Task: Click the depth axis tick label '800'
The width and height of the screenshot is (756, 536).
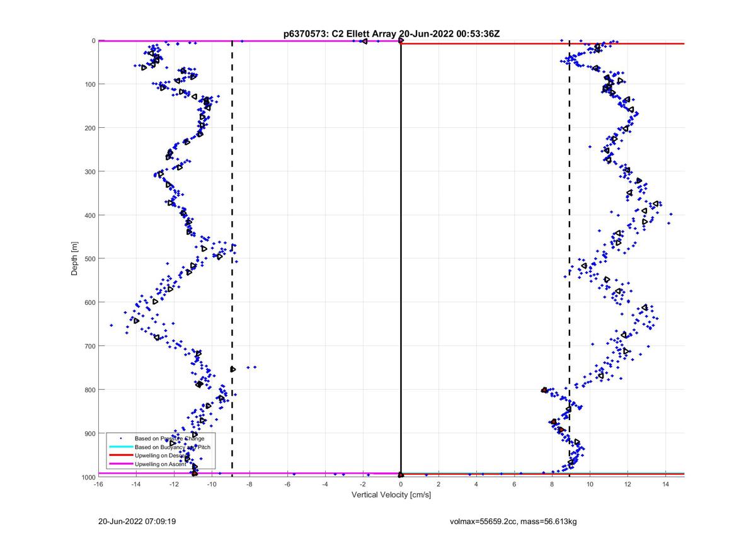Action: click(x=89, y=390)
